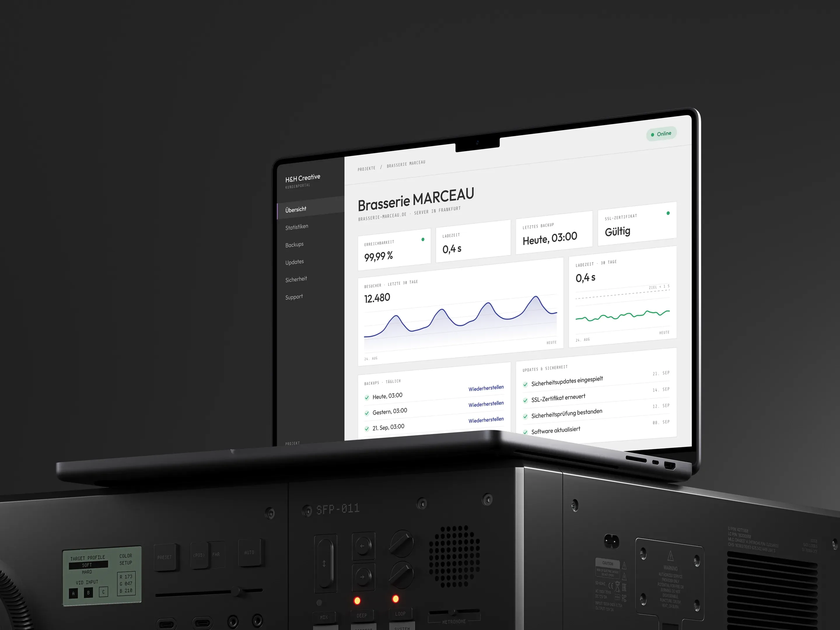The height and width of the screenshot is (630, 840).
Task: Click the green dot on SSL-Zertifikat card
Action: [x=668, y=213]
